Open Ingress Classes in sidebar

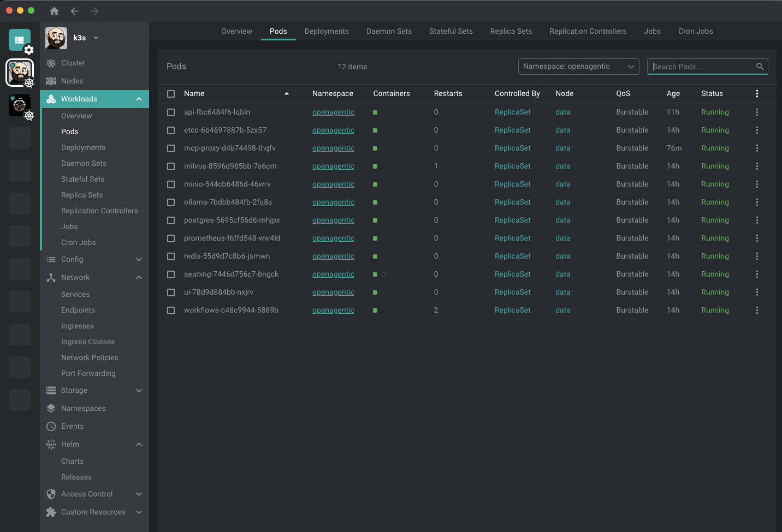coord(88,342)
